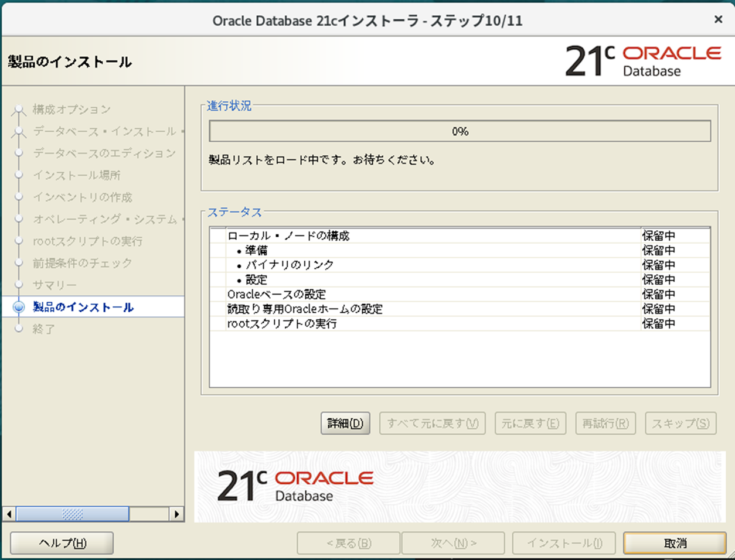Screen dimensions: 735x560
Task: Select the ローカル・ノードの構成 status row
Action: [460, 235]
